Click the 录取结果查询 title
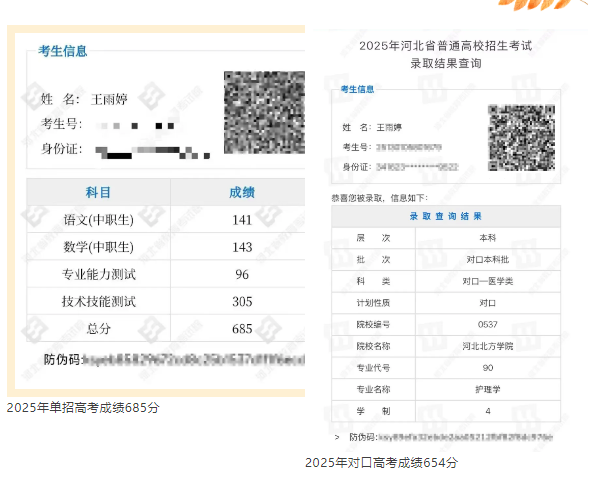Screen dimensions: 606x478 coord(445,64)
